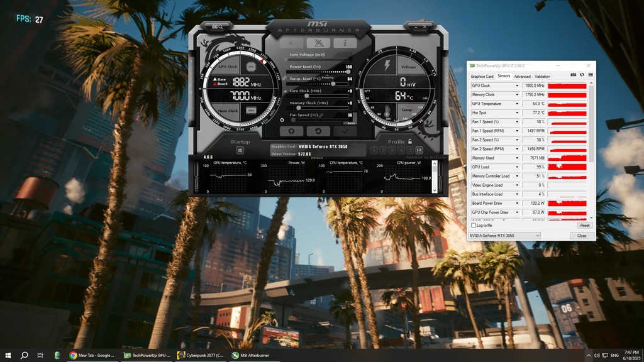Switch to Cyberpunk 2077 taskbar item
Viewport: 644px width, 362px height.
[201, 356]
